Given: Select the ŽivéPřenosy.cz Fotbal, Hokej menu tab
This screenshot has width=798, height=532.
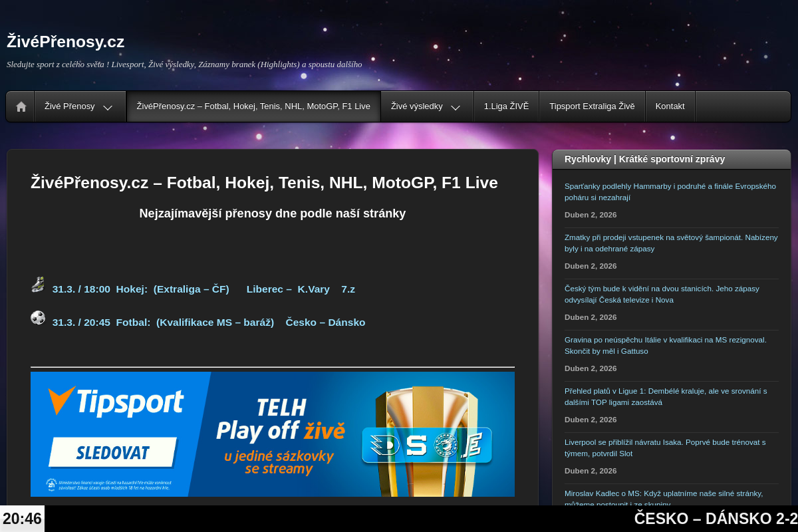Looking at the screenshot, I should [253, 106].
